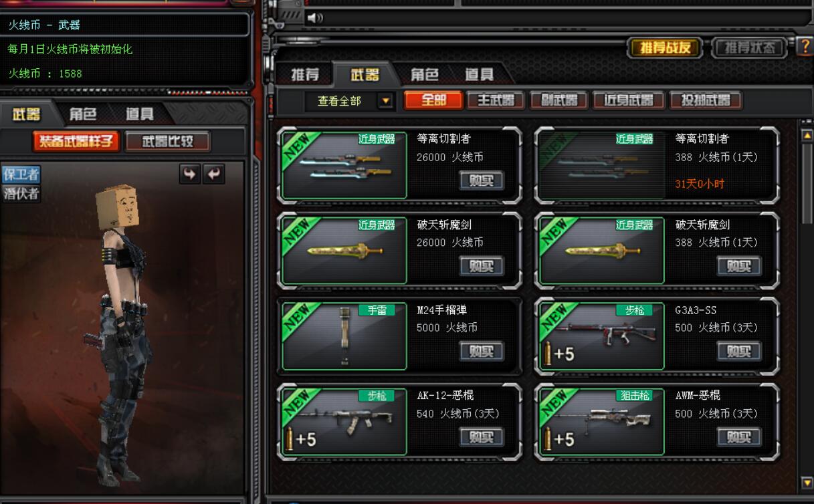Click the speaker volume icon

click(x=314, y=18)
